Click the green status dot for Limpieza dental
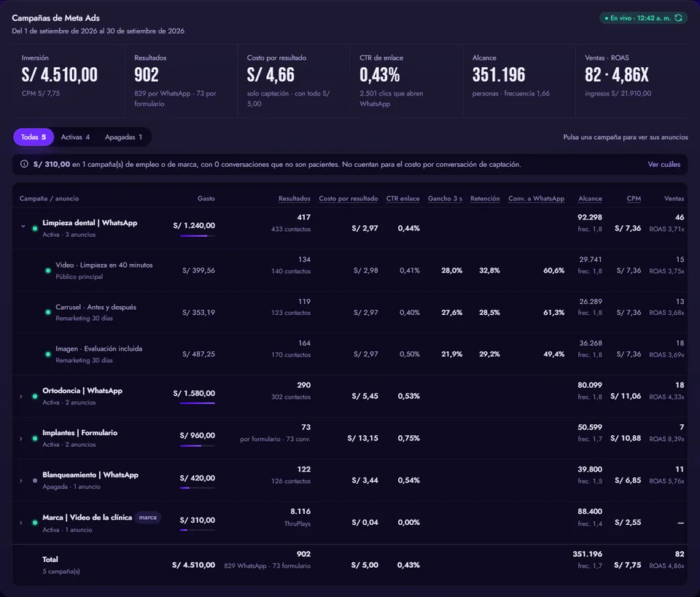The width and height of the screenshot is (700, 597). 35,228
